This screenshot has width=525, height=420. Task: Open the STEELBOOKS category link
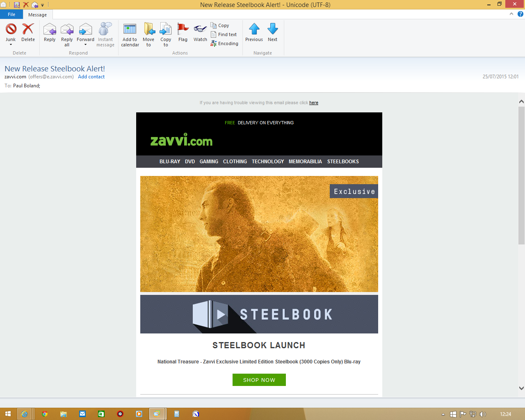343,162
